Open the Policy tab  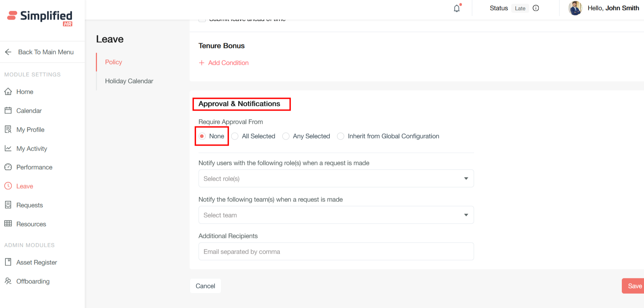coord(113,62)
